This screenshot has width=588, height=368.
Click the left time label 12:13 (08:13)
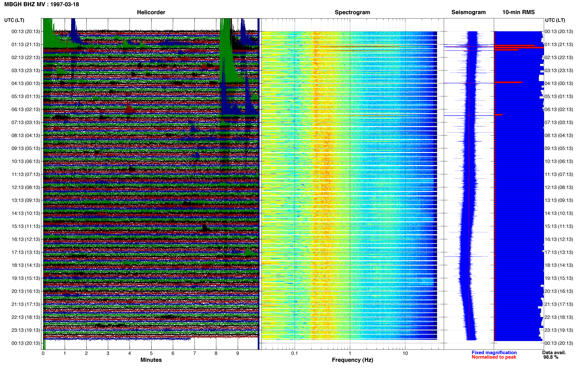click(x=26, y=187)
